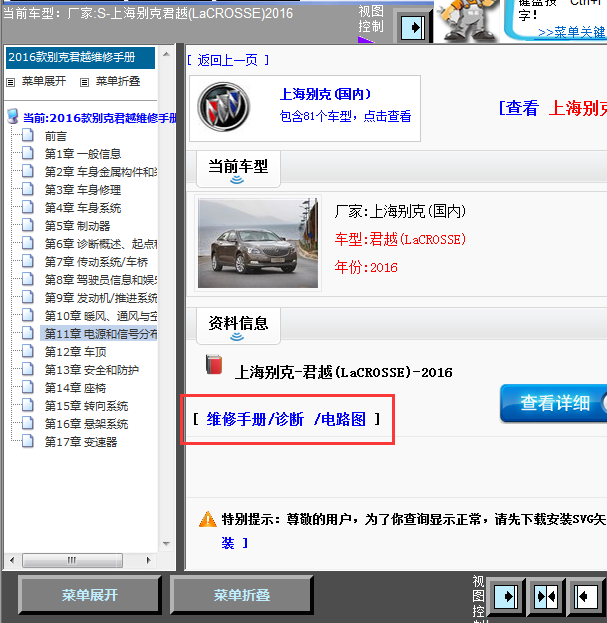Click the 查看 上海别克 link at right
Image resolution: width=607 pixels, height=623 pixels.
point(553,108)
